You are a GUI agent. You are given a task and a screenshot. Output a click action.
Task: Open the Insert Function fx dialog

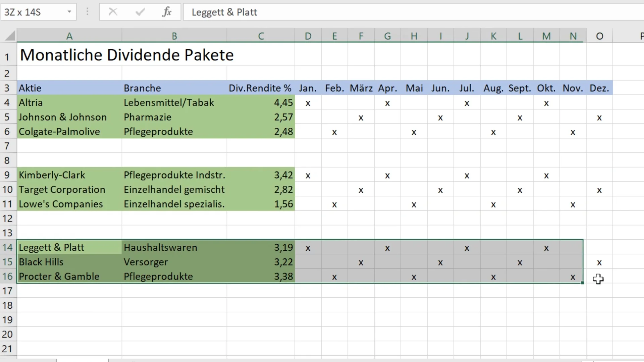pos(167,12)
